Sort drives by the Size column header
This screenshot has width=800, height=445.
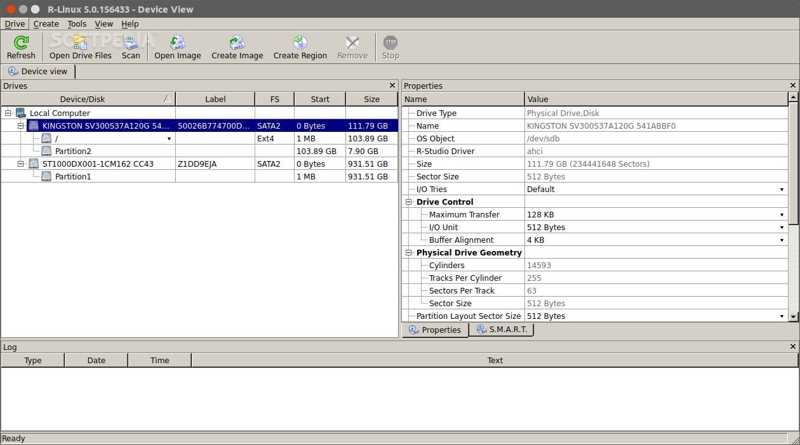pyautogui.click(x=371, y=100)
